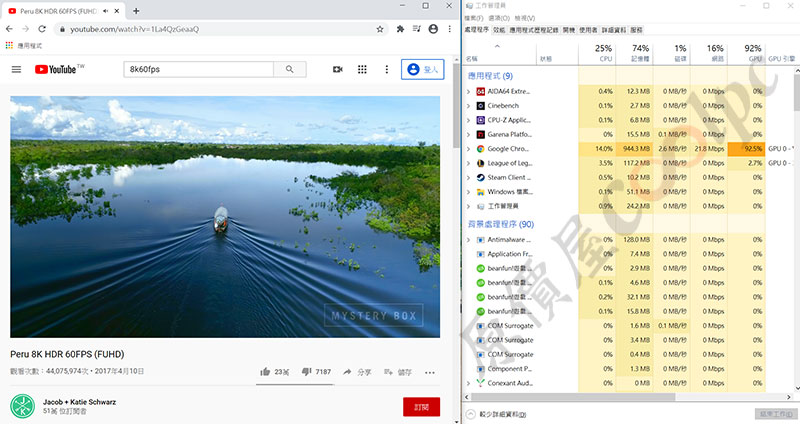The image size is (800, 424).
Task: Click Task Manager horizontal scrollbar
Action: point(573,396)
